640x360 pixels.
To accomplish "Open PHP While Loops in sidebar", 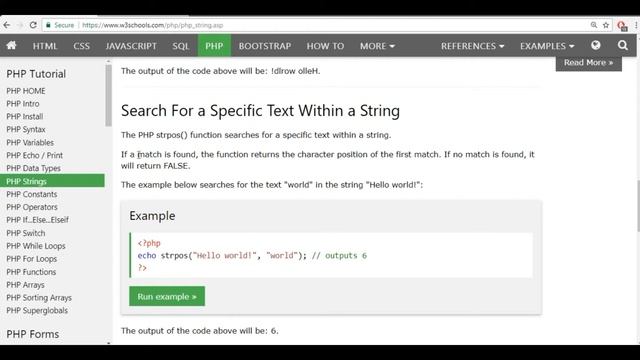I will pos(36,246).
